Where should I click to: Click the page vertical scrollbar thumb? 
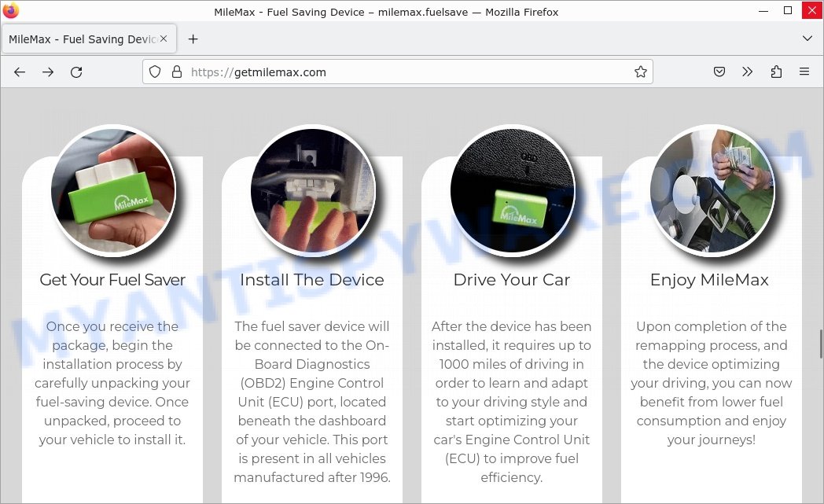(820, 344)
